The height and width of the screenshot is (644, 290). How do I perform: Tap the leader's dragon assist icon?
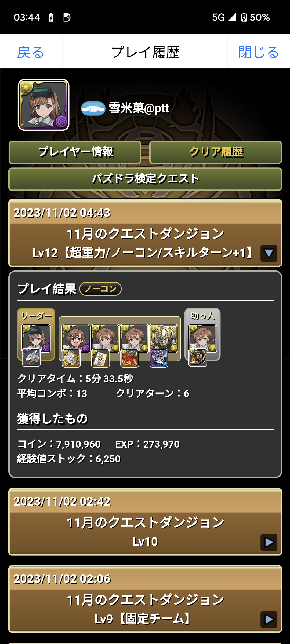[x=31, y=358]
